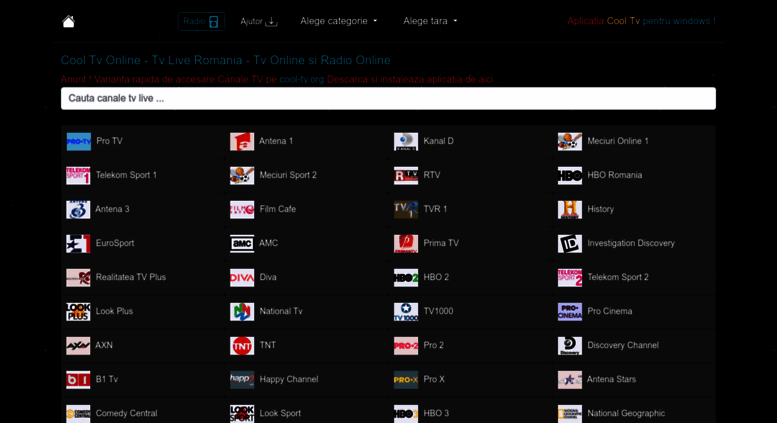
Task: Open the Radio button
Action: tap(201, 21)
